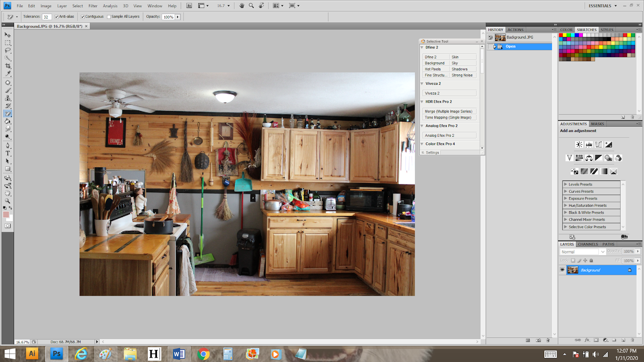
Task: Select the Brush tool
Action: (x=8, y=91)
